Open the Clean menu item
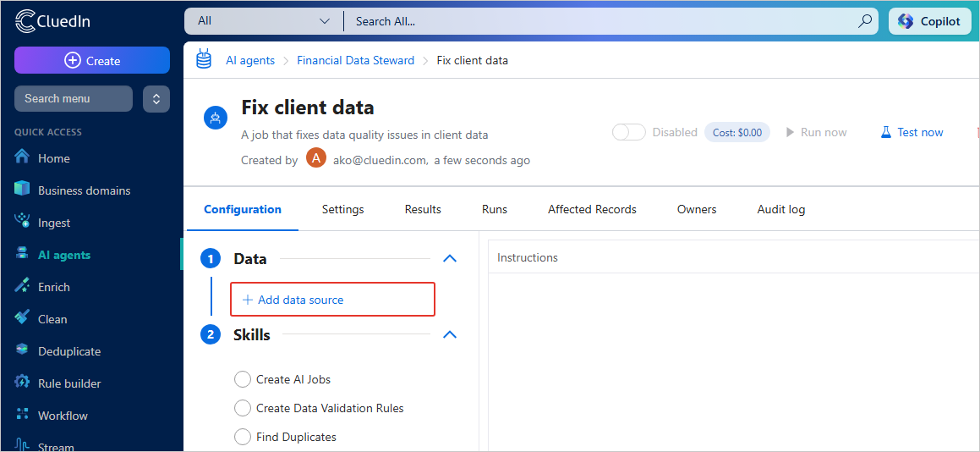This screenshot has height=452, width=980. click(52, 319)
